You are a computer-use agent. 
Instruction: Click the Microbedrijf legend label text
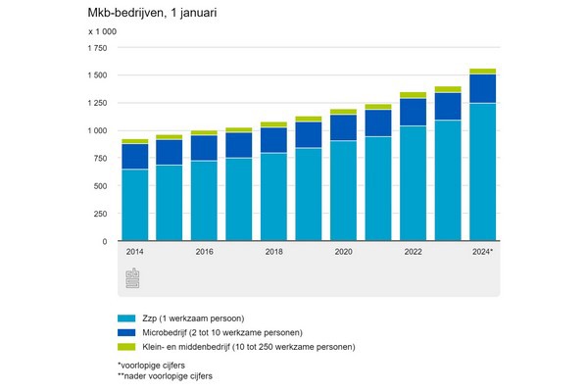click(x=225, y=333)
